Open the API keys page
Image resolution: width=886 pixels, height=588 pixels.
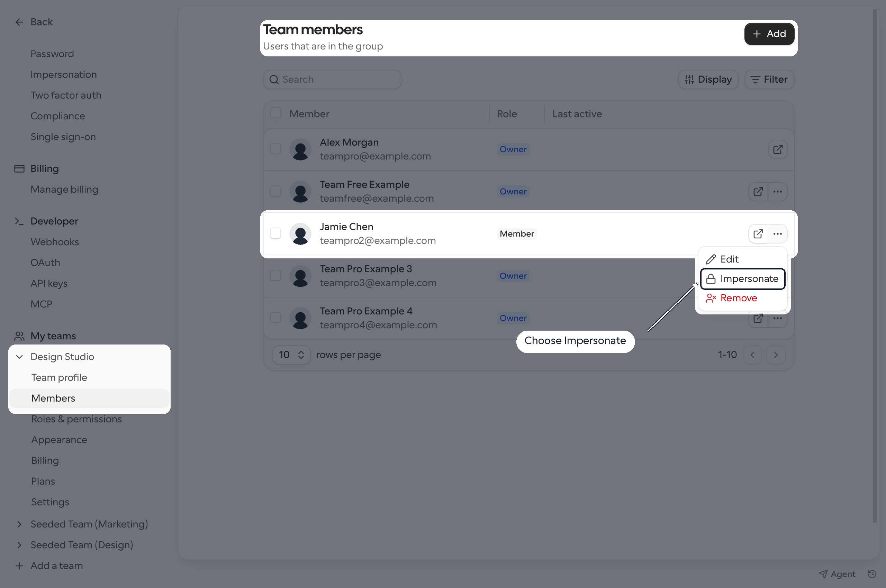(49, 284)
